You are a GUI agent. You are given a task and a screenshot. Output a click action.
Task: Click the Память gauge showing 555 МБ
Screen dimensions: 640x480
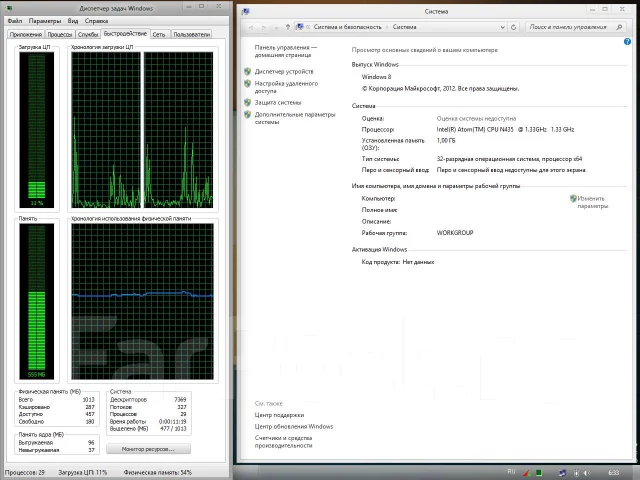click(37, 302)
